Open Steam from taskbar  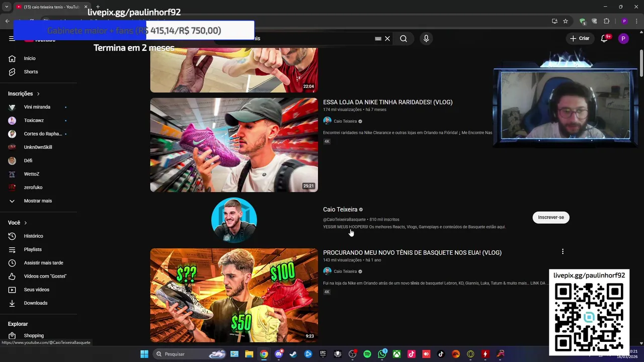[293, 354]
